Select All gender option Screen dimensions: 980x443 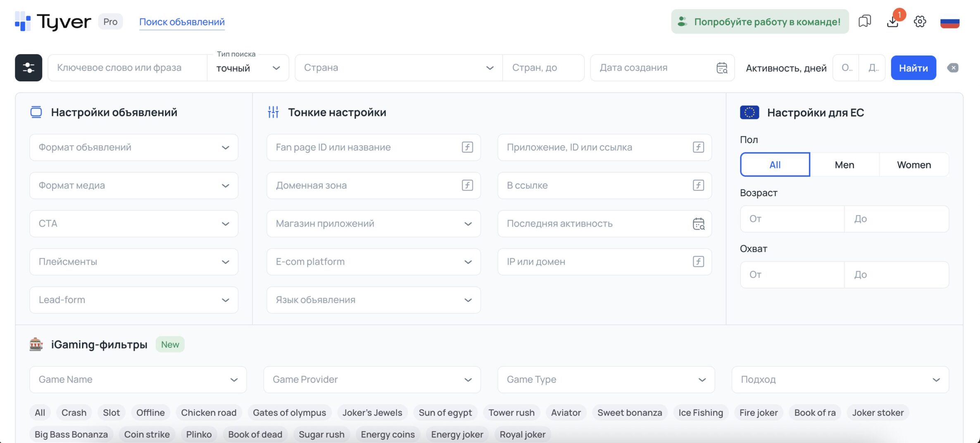775,164
